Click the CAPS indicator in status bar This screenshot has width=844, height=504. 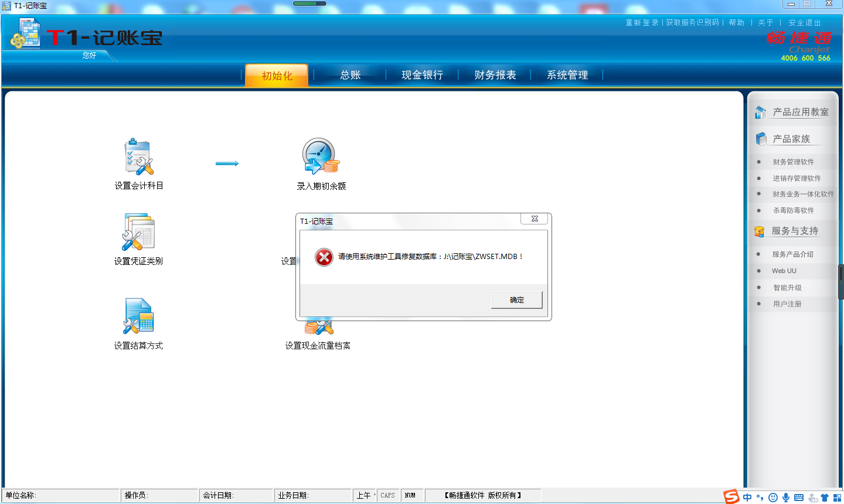(388, 496)
